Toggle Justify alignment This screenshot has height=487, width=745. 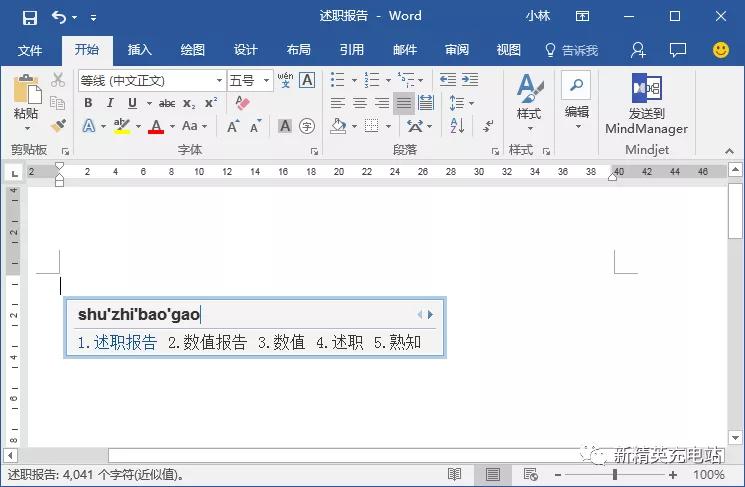tap(404, 103)
